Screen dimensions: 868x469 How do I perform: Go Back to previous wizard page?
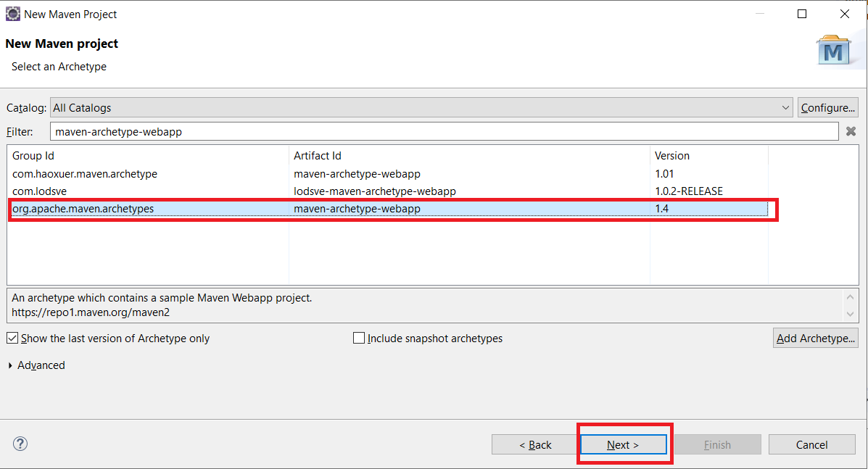point(535,444)
